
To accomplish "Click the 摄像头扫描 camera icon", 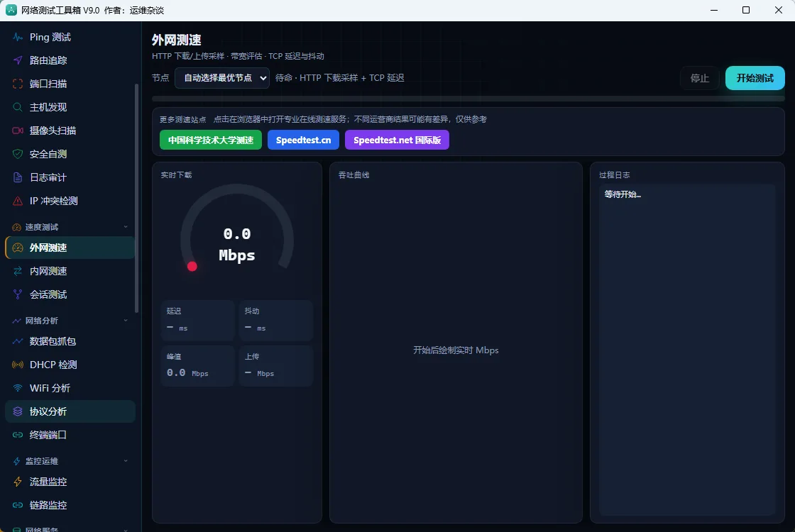I will [x=18, y=131].
